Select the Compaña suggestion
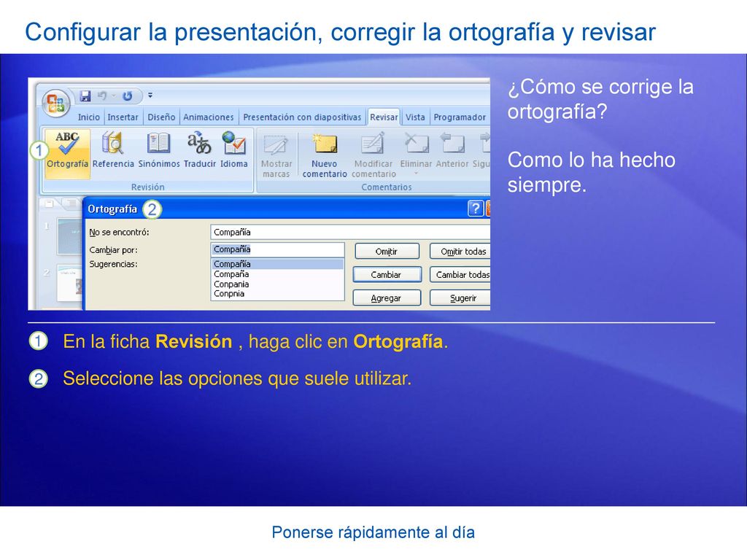This screenshot has height=560, width=747. click(x=277, y=274)
